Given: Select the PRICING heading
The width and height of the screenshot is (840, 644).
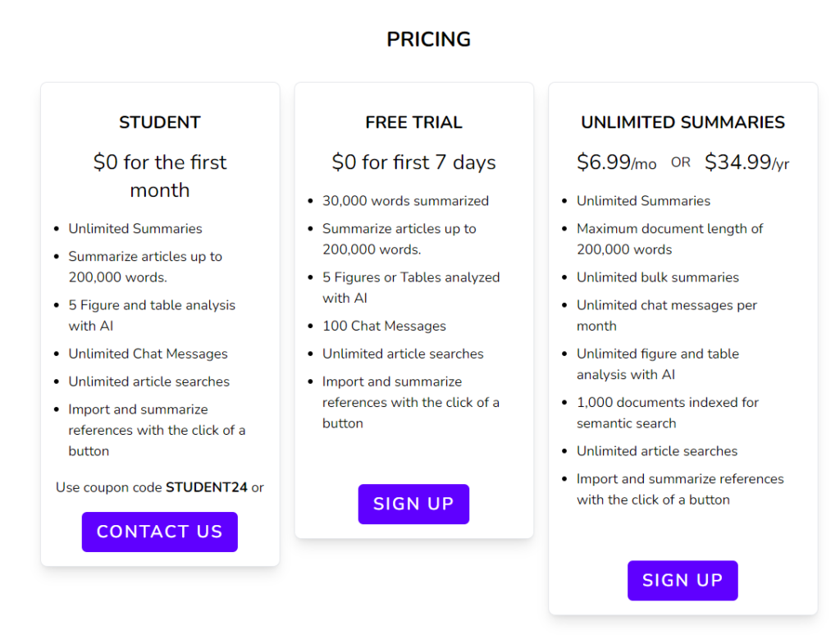Looking at the screenshot, I should (x=428, y=39).
